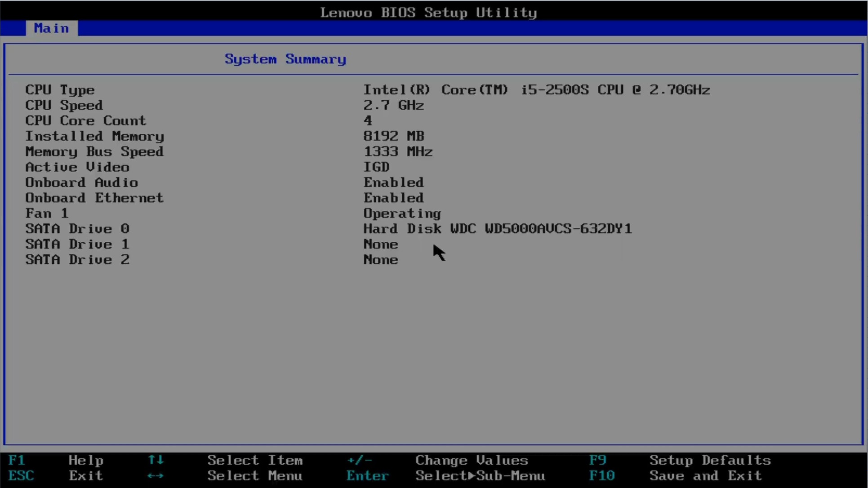This screenshot has height=488, width=868.
Task: Click the Installed Memory value 8192 MB
Action: (x=393, y=136)
